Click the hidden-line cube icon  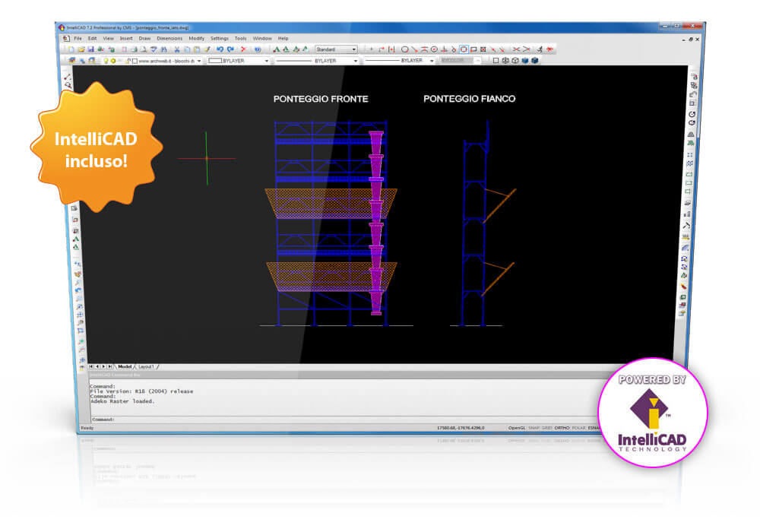(x=515, y=61)
